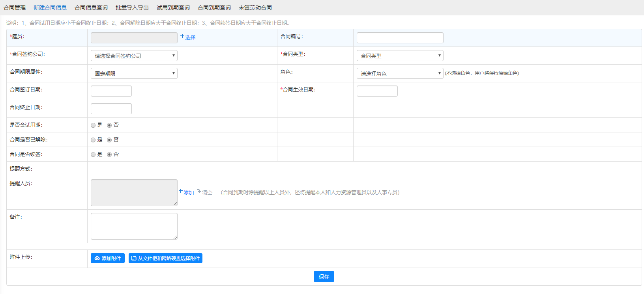Open the 批量导入导出 tab
644x294 pixels.
(x=132, y=7)
